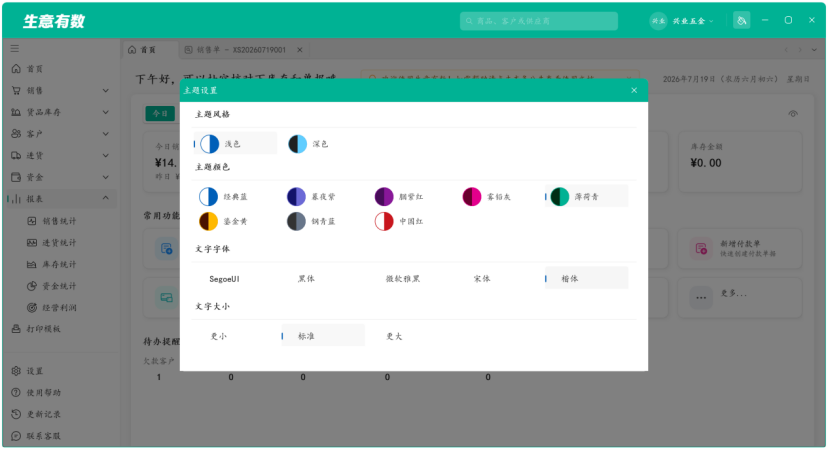Collapse the 报表 sidebar section
Viewport: 828px width, 450px height.
click(x=106, y=199)
